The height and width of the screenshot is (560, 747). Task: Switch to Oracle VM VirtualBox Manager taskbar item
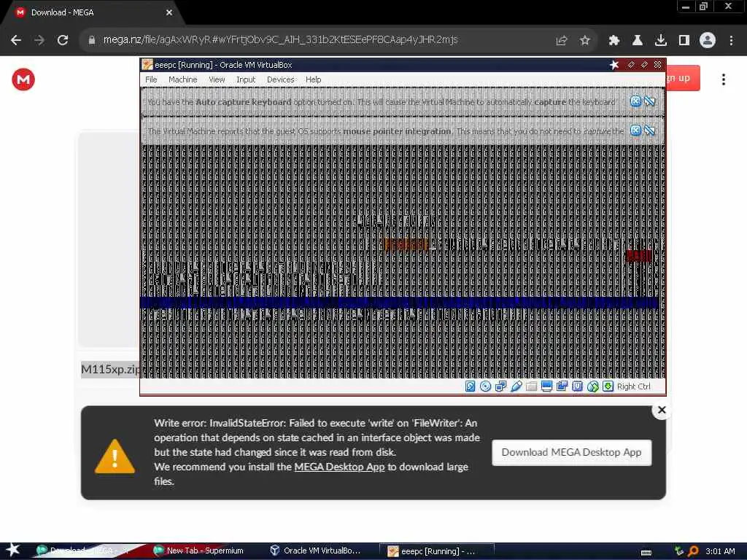point(316,551)
